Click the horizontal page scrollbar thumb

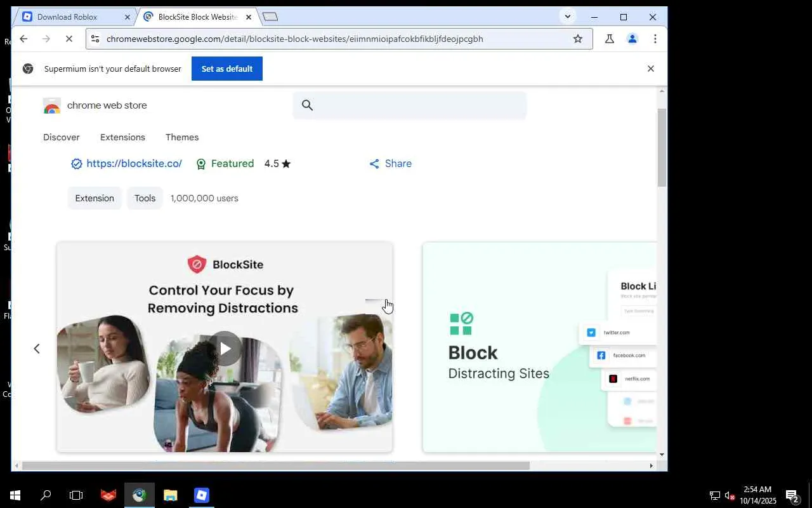click(x=276, y=465)
